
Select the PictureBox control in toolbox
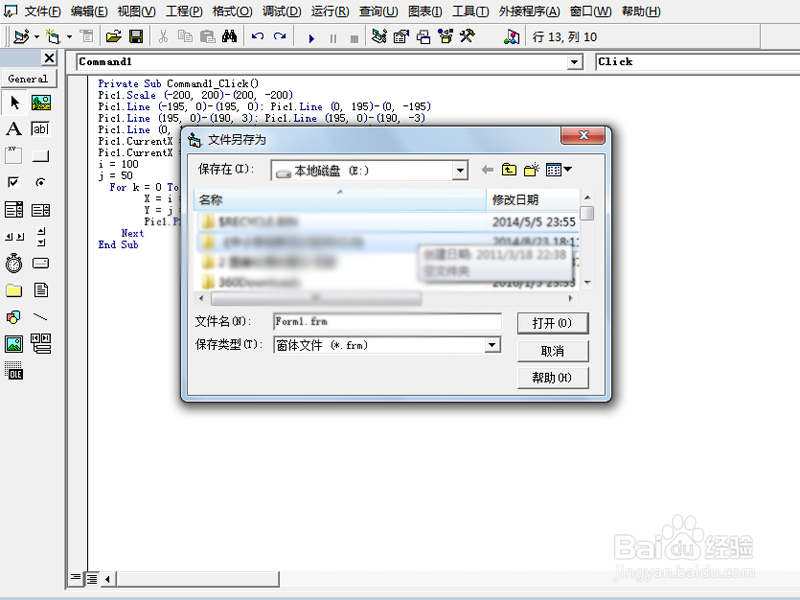[x=41, y=103]
